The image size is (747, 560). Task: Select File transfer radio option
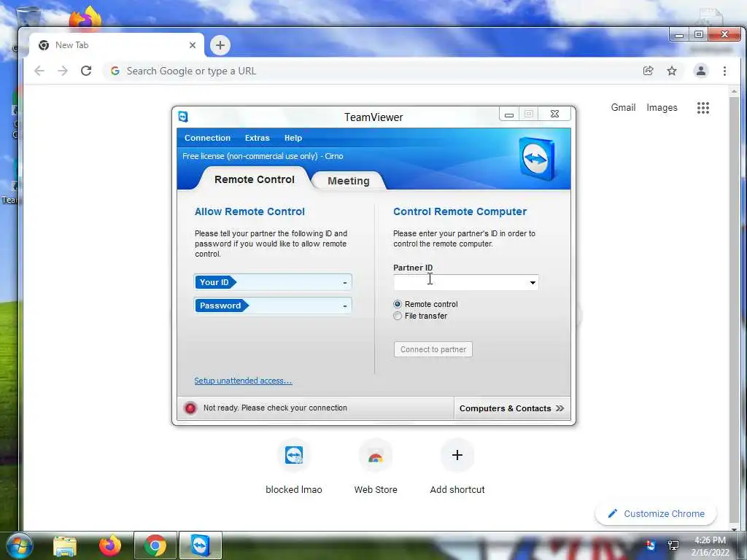[x=398, y=316]
